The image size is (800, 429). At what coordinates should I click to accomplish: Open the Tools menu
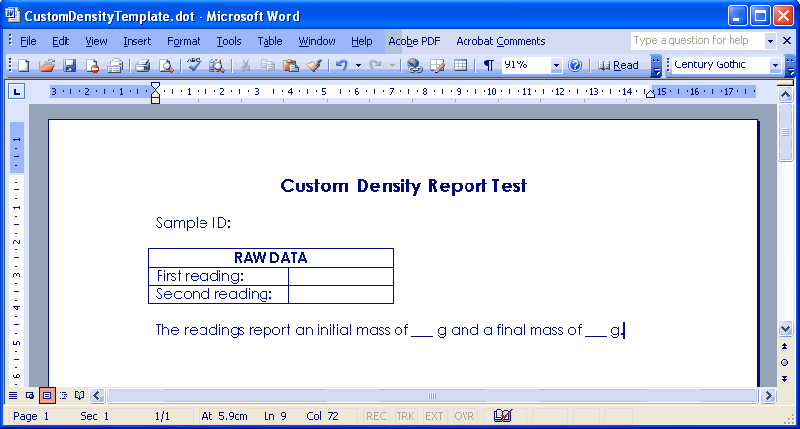229,41
